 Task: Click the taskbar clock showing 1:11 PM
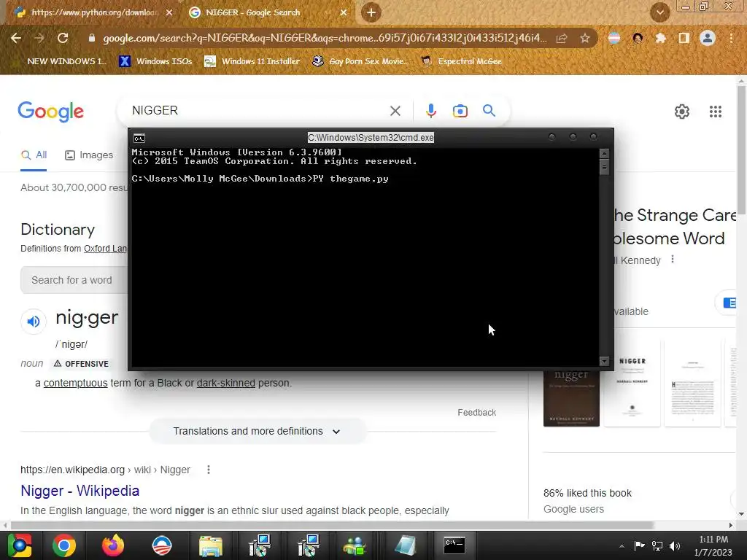coord(713,545)
